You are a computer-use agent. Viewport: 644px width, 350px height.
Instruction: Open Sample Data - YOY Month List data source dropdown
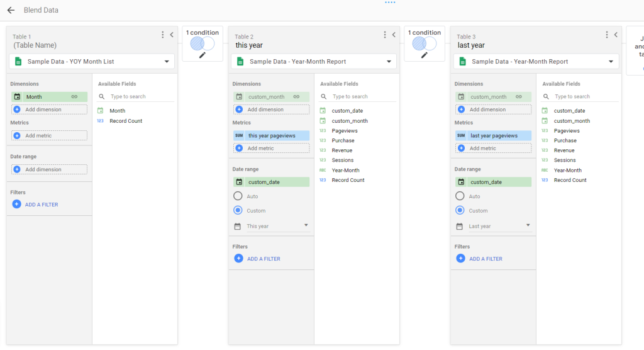[x=167, y=62]
